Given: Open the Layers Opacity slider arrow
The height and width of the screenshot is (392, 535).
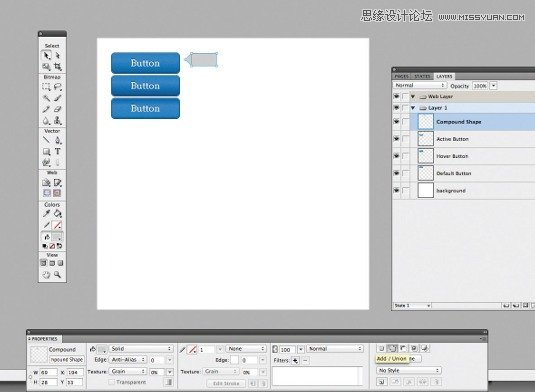Looking at the screenshot, I should 493,86.
